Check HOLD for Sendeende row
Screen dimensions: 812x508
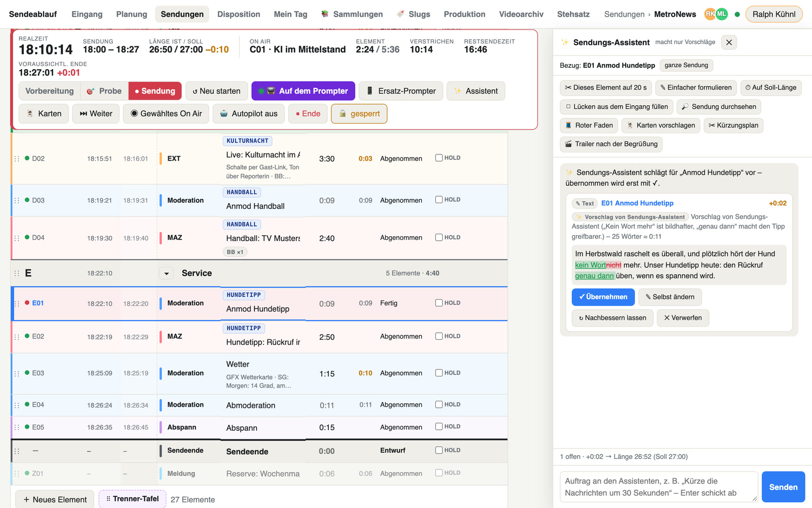(x=439, y=450)
